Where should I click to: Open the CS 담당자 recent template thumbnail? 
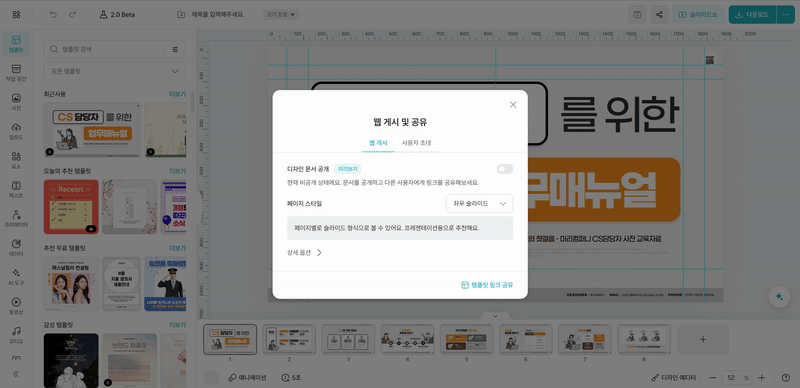(92, 130)
